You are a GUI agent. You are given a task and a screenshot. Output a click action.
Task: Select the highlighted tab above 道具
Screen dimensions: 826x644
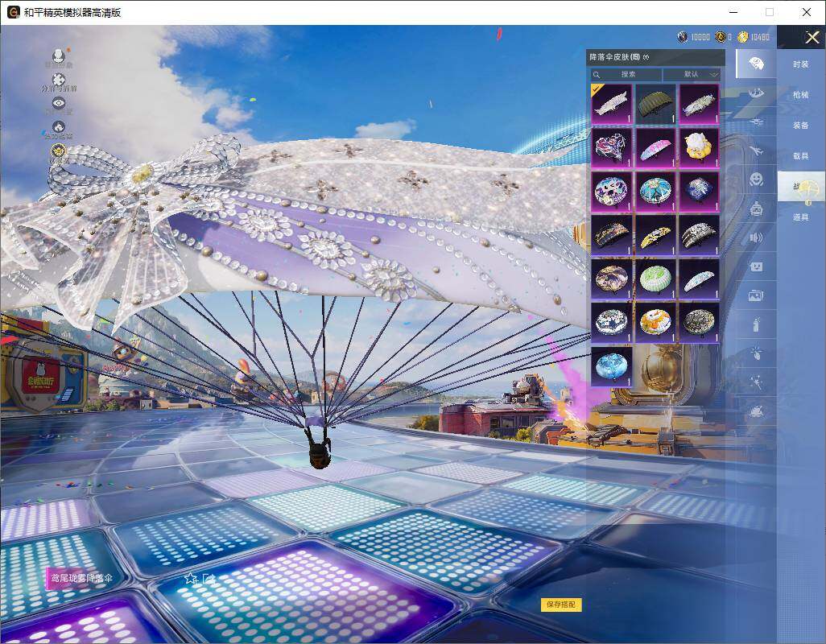(x=801, y=187)
